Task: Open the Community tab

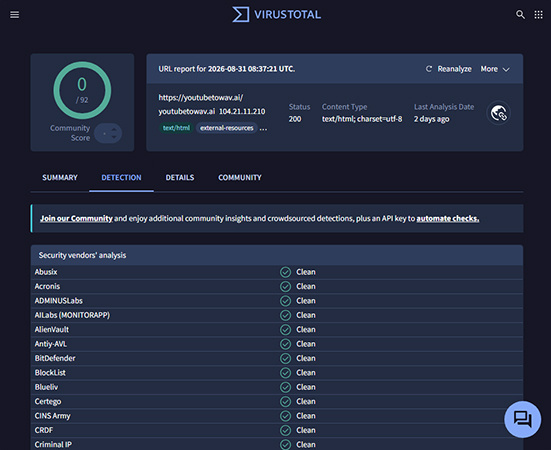Action: [x=240, y=177]
